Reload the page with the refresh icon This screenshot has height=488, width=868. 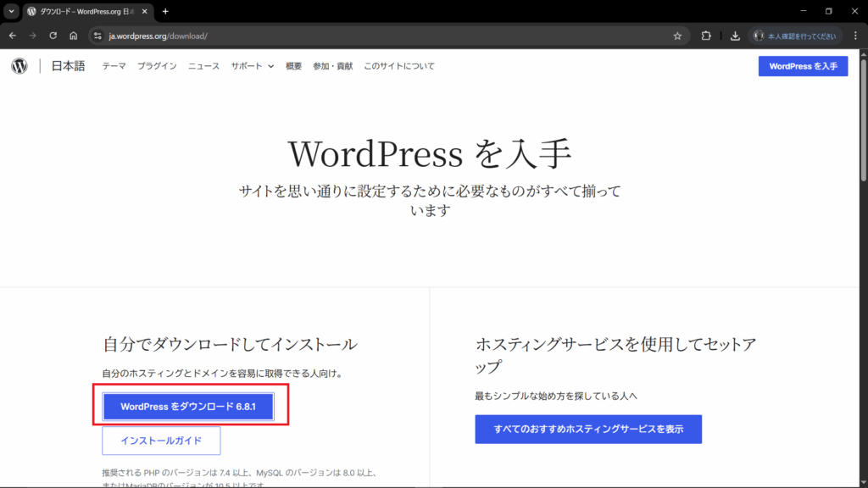tap(53, 36)
